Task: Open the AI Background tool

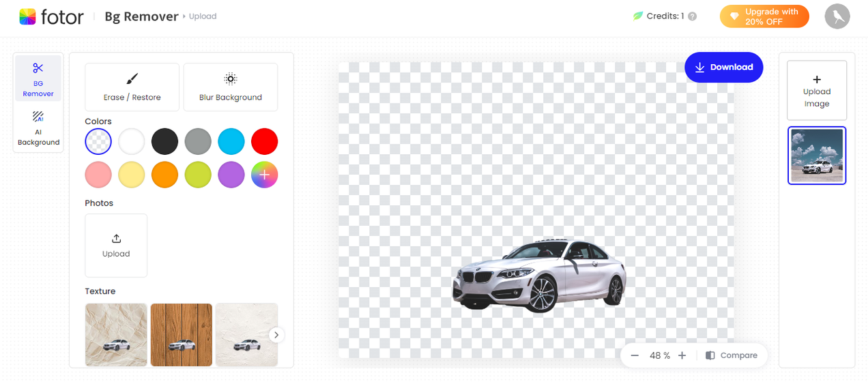Action: pyautogui.click(x=38, y=128)
